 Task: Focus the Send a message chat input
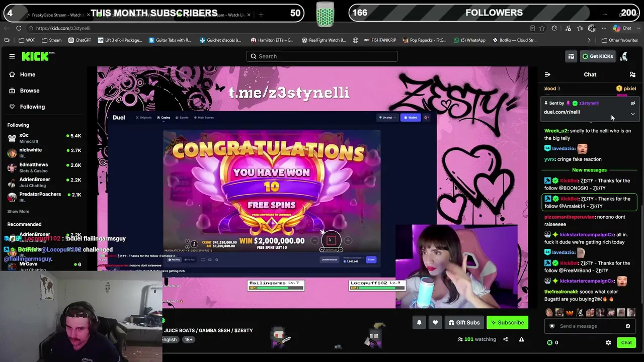590,326
